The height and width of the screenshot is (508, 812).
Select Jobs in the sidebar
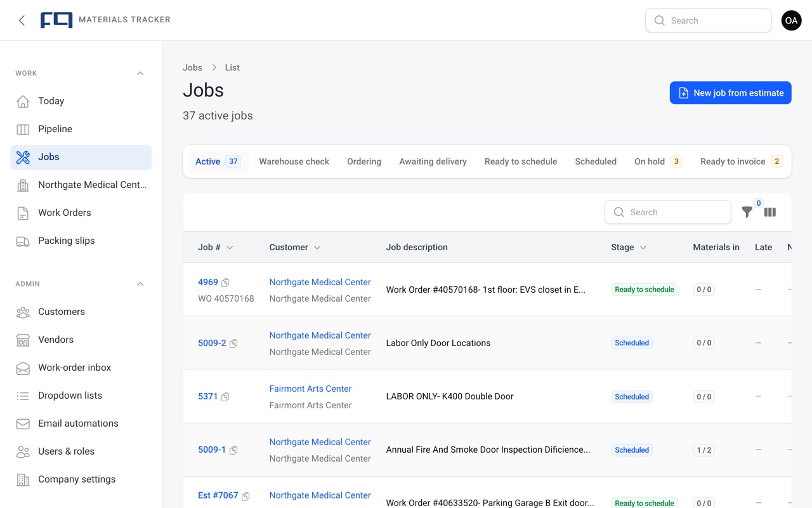81,157
